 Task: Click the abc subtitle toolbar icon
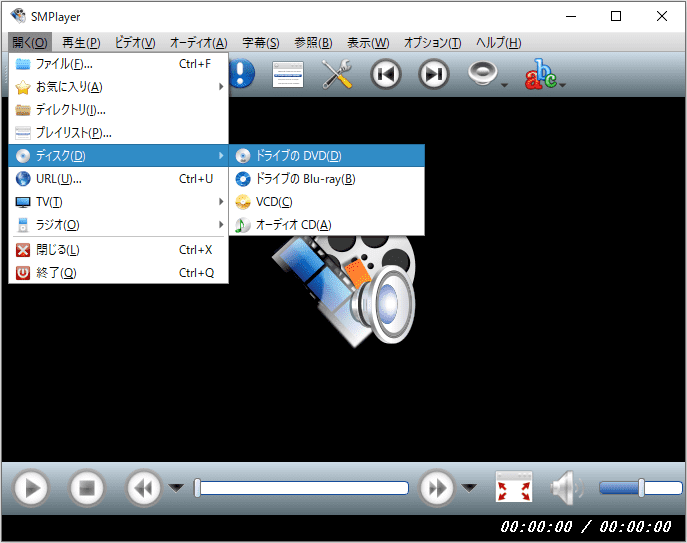[x=541, y=74]
